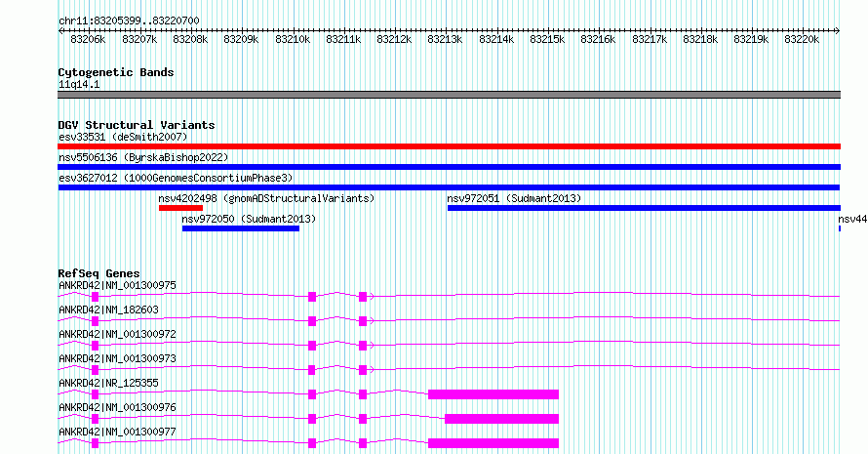Image resolution: width=868 pixels, height=454 pixels.
Task: Click the ruler's left arrow end
Action: click(60, 30)
